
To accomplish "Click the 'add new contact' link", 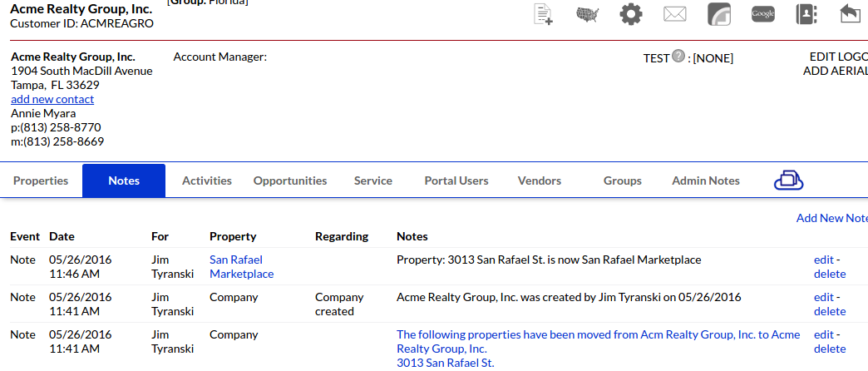I will coord(52,99).
